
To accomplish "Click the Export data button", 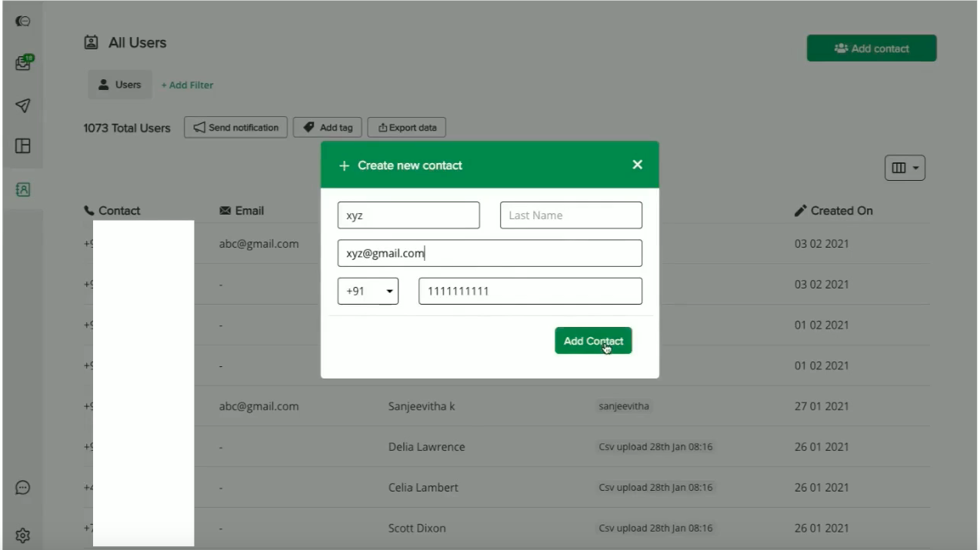I will pyautogui.click(x=406, y=127).
